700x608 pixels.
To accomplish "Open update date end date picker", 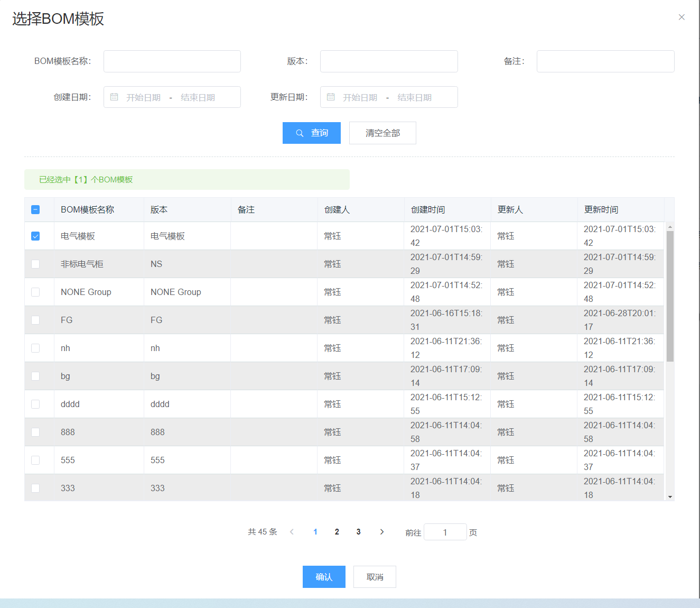I will click(x=414, y=97).
